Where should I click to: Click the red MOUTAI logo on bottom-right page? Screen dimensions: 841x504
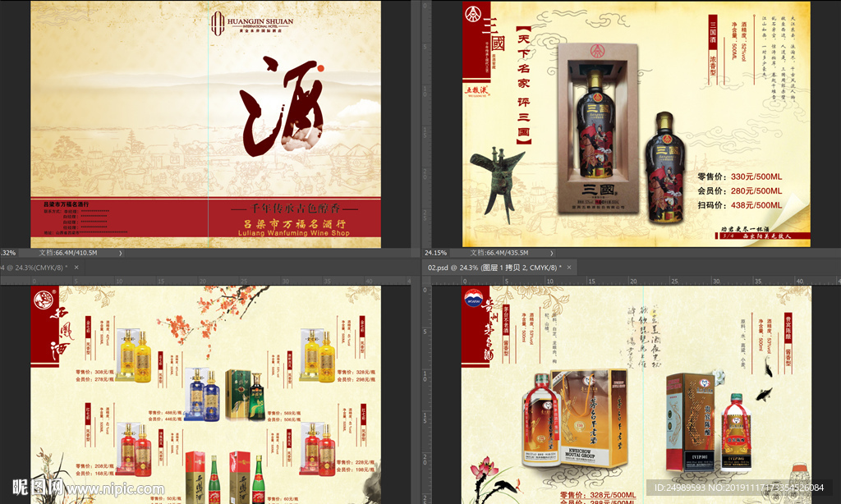[x=474, y=297]
